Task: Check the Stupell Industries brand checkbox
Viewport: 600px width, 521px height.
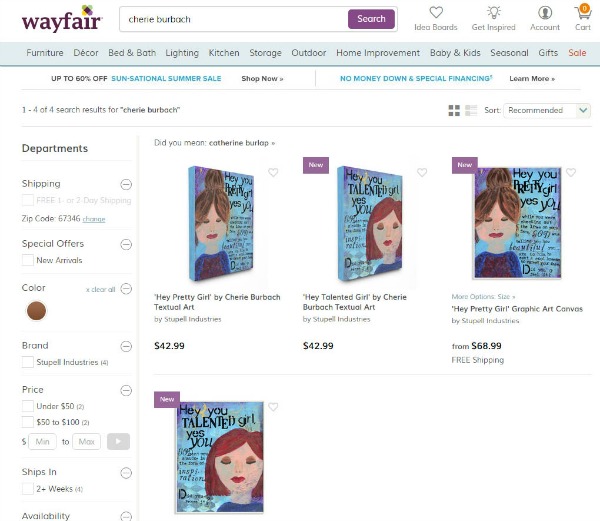Action: pos(28,362)
